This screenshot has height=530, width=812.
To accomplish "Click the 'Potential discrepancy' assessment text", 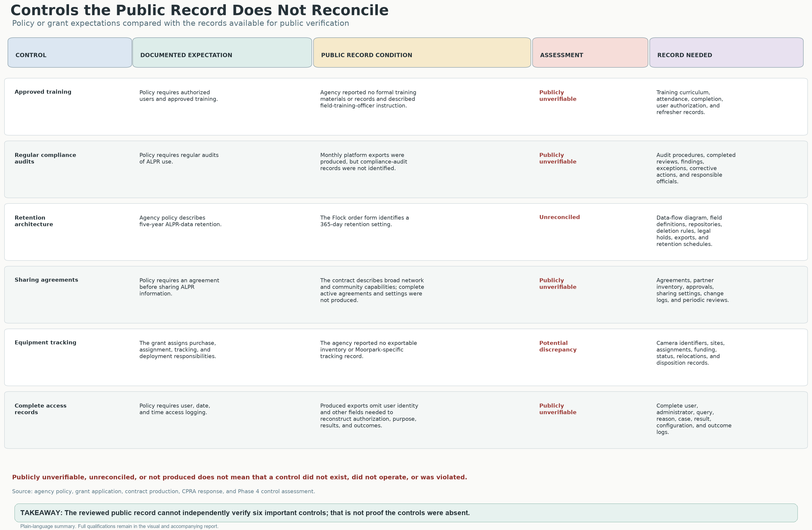I will click(x=558, y=346).
